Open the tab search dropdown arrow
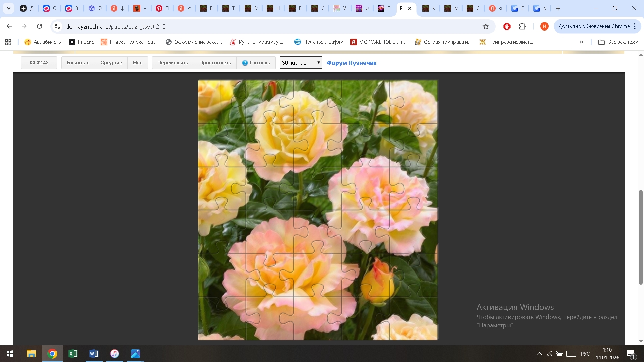The width and height of the screenshot is (644, 362). [x=9, y=8]
